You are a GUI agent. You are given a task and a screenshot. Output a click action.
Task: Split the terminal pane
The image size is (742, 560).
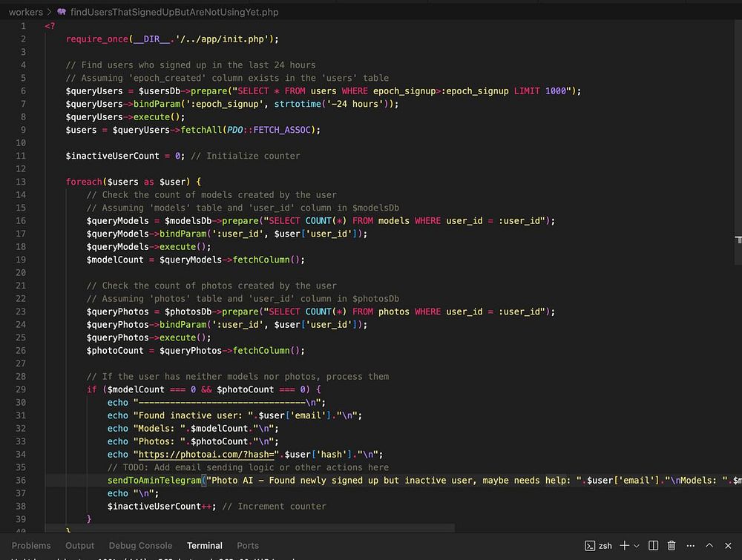(654, 546)
